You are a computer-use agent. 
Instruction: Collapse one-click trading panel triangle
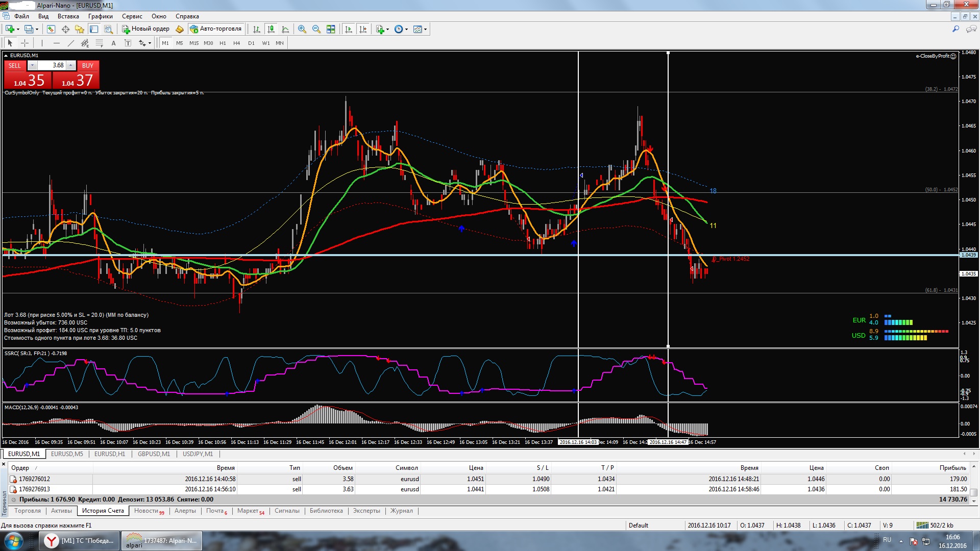click(x=6, y=55)
